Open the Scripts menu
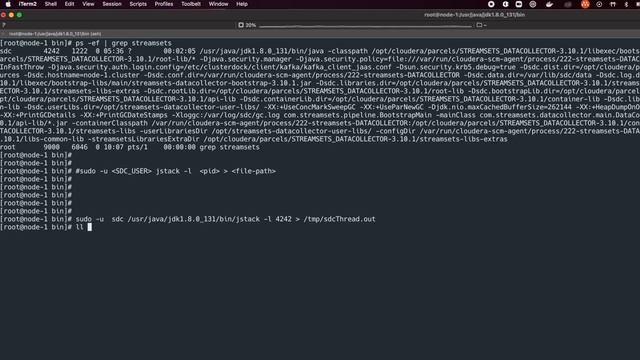This screenshot has width=640, height=360. coord(138,4)
